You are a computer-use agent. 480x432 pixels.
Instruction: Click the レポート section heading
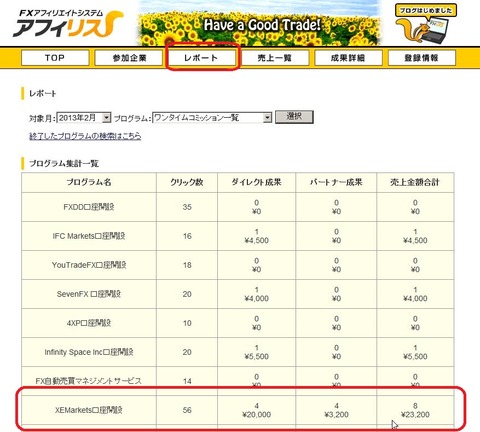click(x=43, y=94)
